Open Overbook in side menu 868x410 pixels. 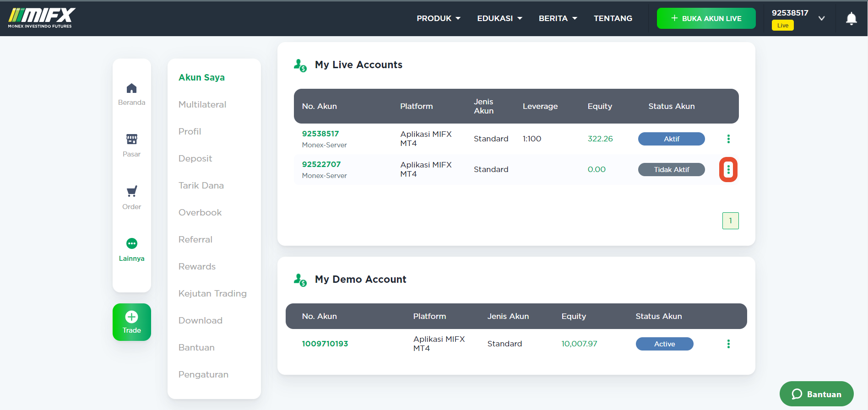(x=200, y=212)
